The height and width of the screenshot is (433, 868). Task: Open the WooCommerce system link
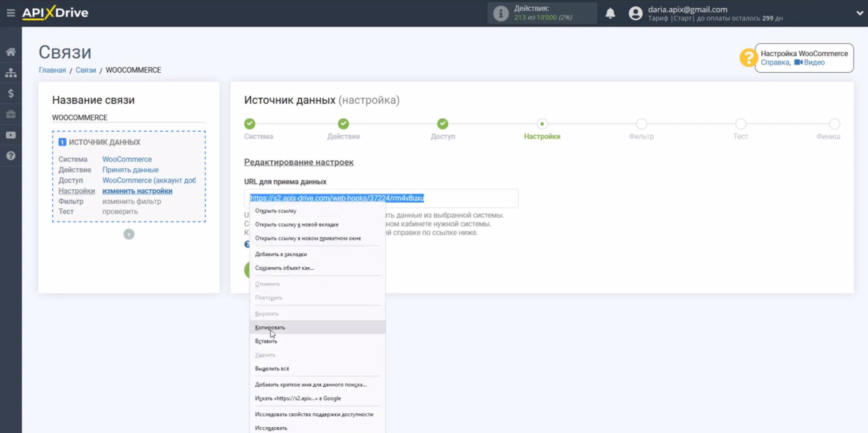tap(127, 159)
